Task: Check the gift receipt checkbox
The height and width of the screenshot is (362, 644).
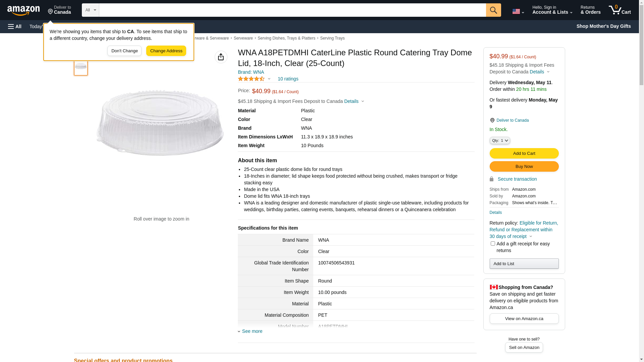Action: 493,244
